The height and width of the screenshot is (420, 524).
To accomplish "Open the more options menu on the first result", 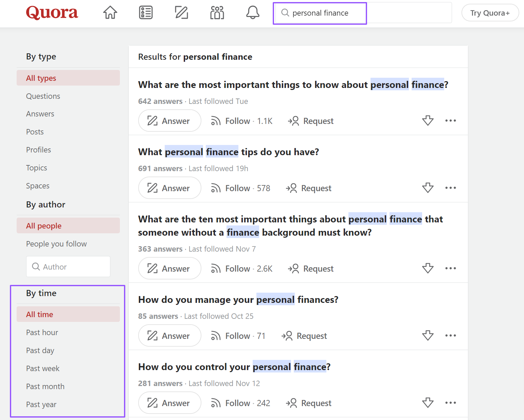I will tap(450, 121).
